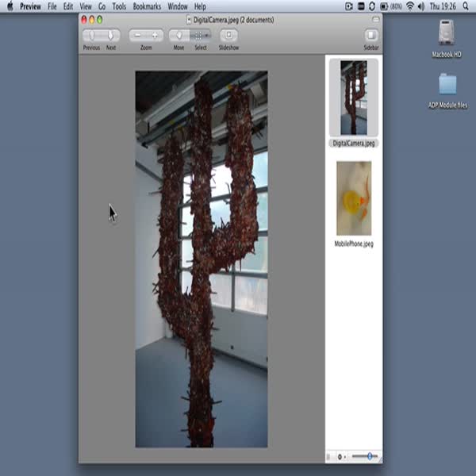476x476 pixels.
Task: Adjust the sidebar thumbnail size slider
Action: click(370, 456)
